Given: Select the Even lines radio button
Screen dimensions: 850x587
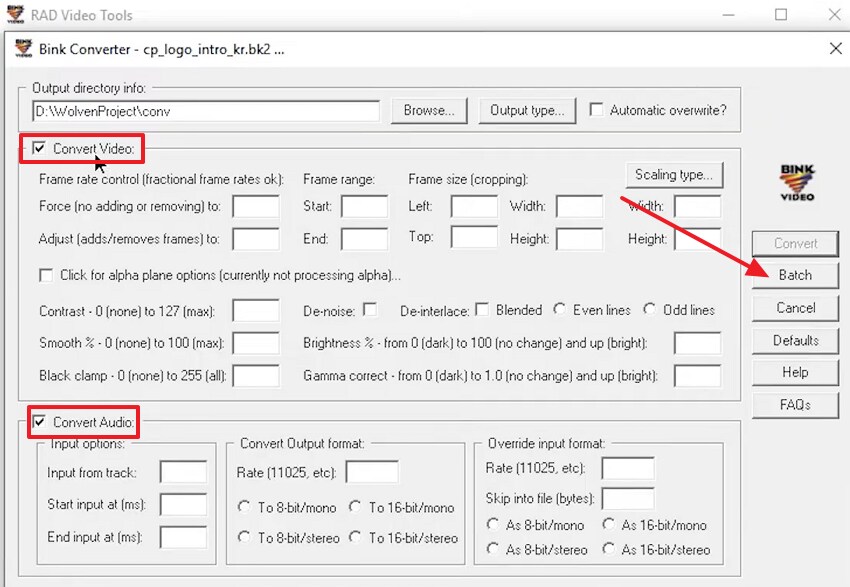Looking at the screenshot, I should coord(559,309).
